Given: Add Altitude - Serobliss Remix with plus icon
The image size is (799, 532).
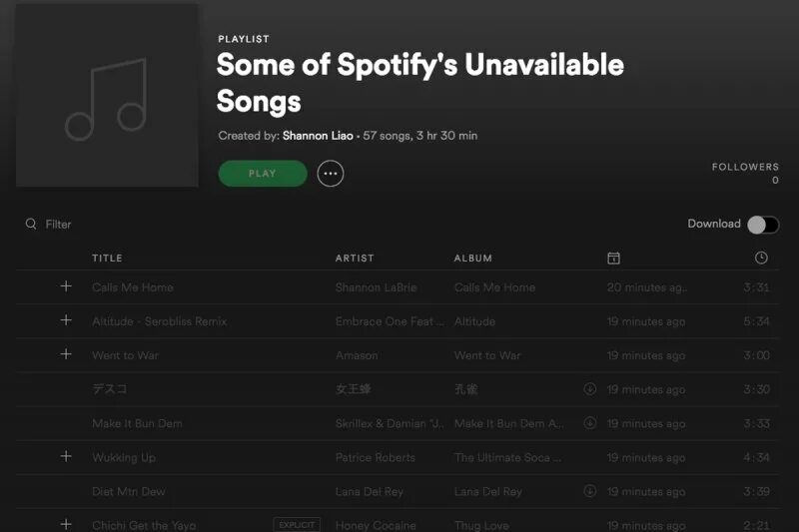Looking at the screenshot, I should (x=66, y=320).
